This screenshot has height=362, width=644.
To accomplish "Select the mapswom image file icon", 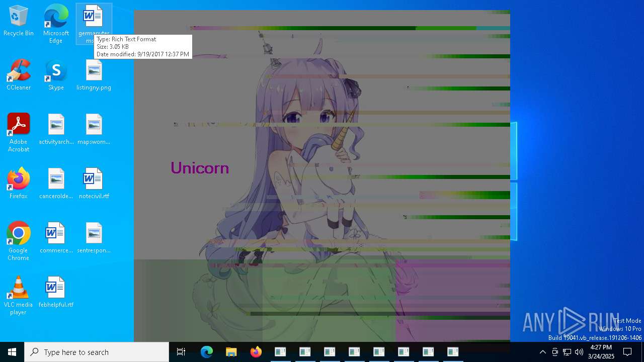I will pos(94,130).
